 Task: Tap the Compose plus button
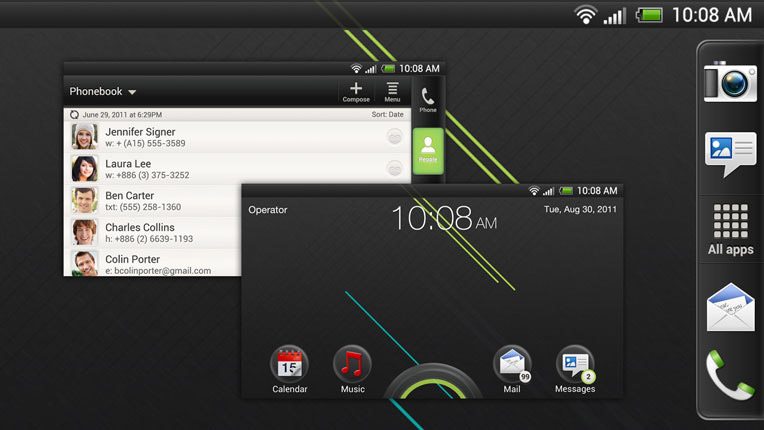coord(356,92)
